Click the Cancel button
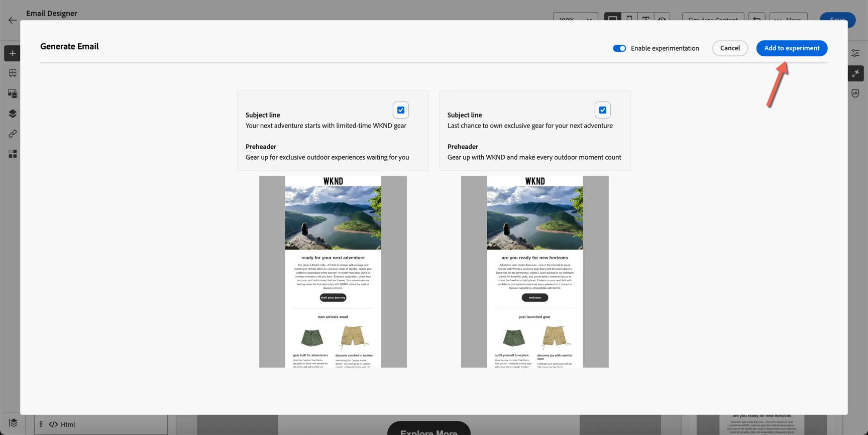The height and width of the screenshot is (435, 868). tap(730, 48)
